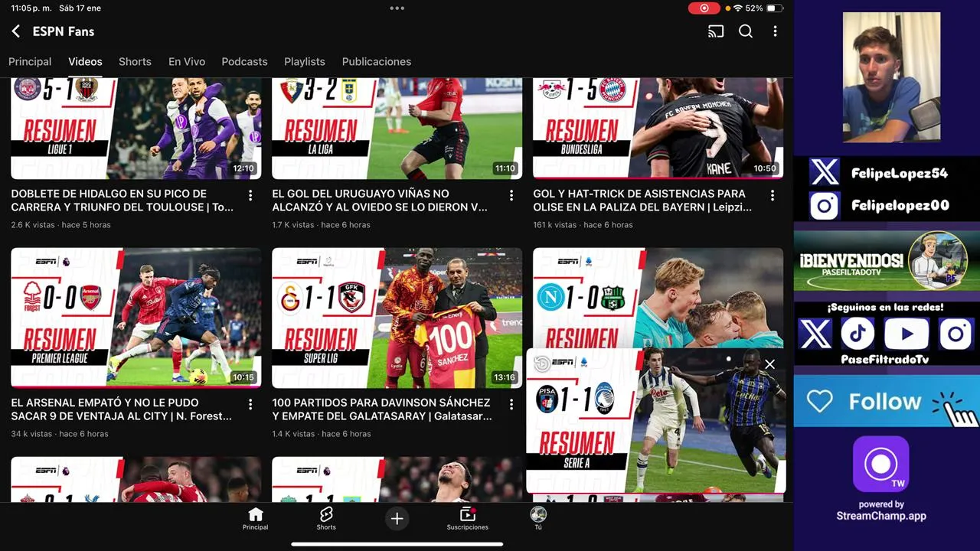
Task: Click the text 161 k vistas · hace 6 horas
Action: [583, 225]
